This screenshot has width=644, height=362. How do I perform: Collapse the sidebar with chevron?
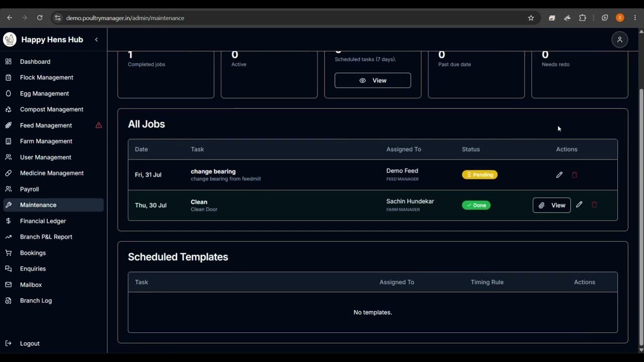tap(96, 40)
